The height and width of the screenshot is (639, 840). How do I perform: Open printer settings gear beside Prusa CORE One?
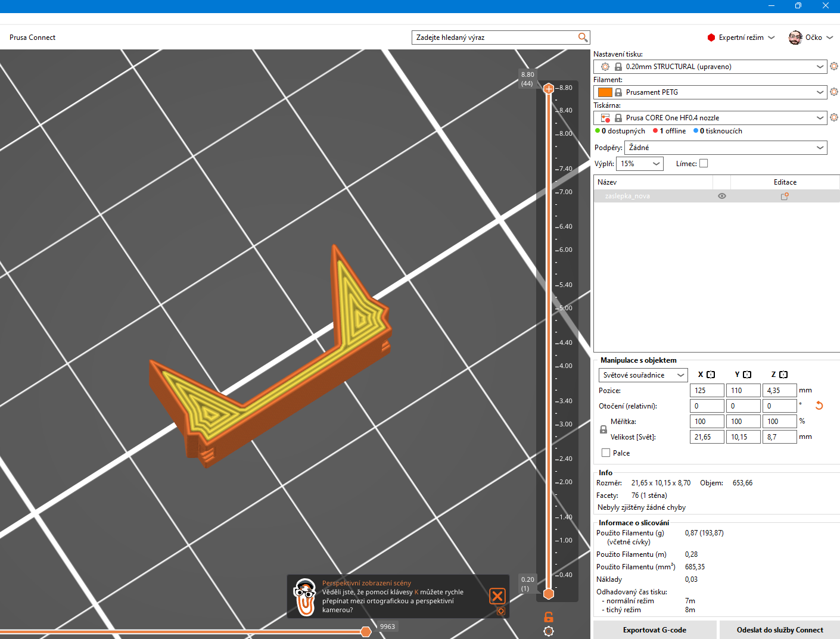coord(834,117)
